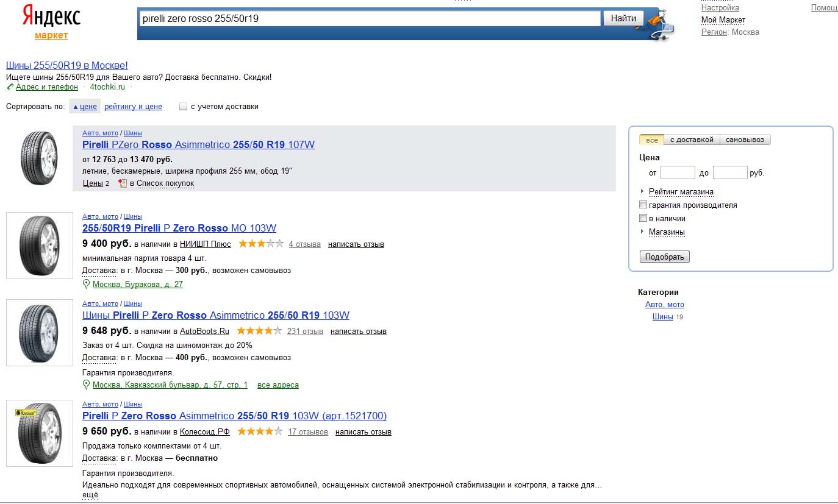Screen dimensions: 838x504
Task: Tick the гарантия производителя checkbox
Action: (643, 205)
